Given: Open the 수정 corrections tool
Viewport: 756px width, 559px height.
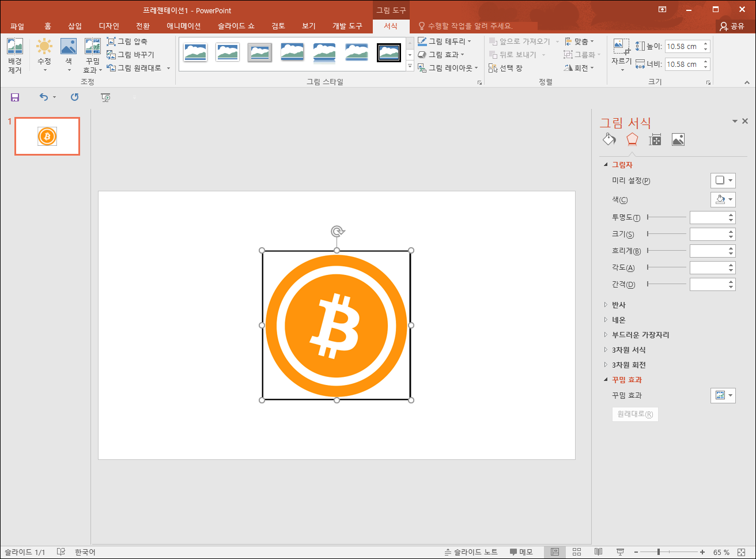Looking at the screenshot, I should 44,56.
